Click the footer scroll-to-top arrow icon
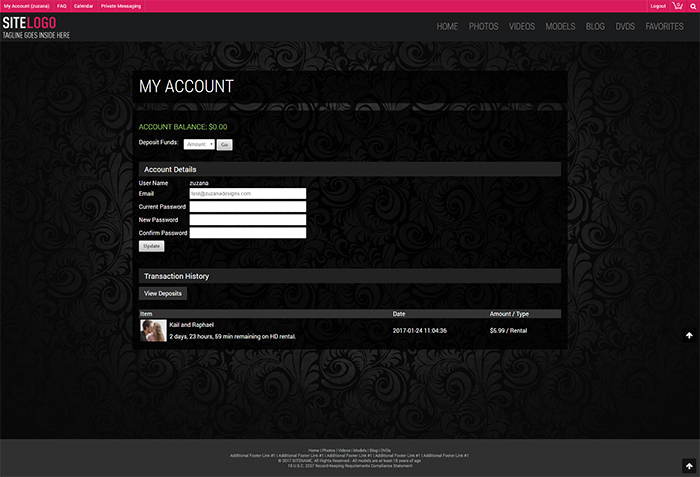700x477 pixels. (x=689, y=466)
